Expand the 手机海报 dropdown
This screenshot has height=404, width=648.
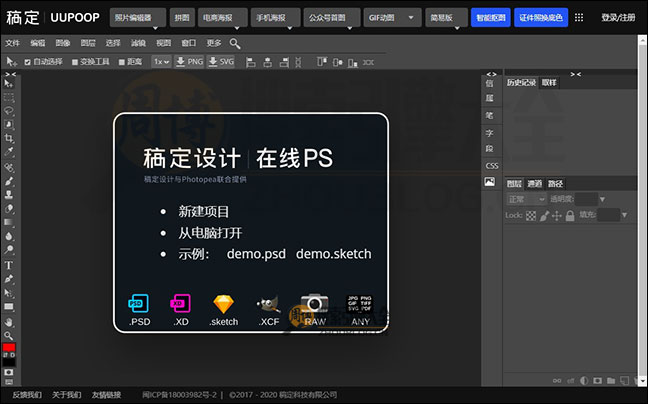click(x=276, y=18)
